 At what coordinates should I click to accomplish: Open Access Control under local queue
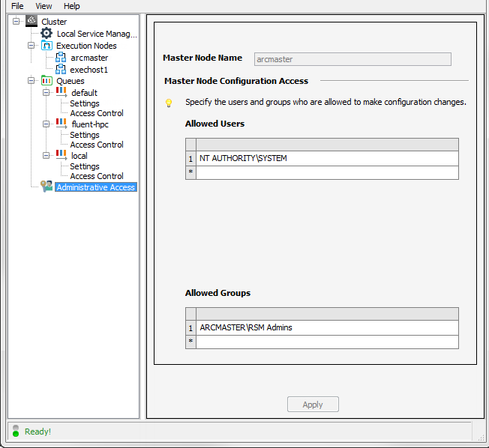tap(97, 176)
